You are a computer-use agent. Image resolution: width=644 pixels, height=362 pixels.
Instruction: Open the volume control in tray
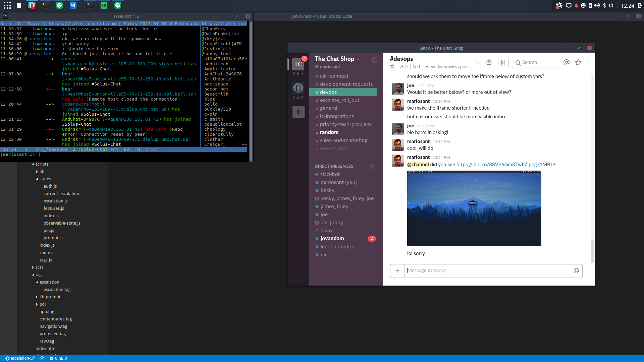coord(597,5)
